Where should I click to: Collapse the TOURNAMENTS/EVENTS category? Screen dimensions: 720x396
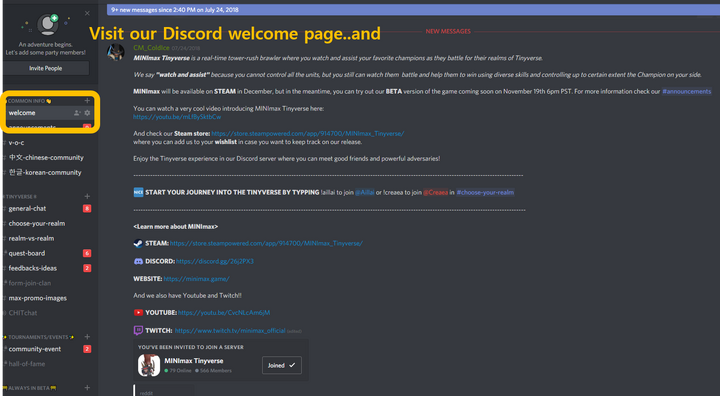(x=39, y=337)
